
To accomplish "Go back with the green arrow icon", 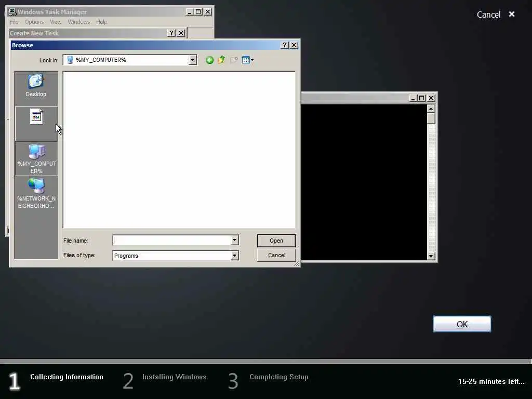I will pos(209,60).
